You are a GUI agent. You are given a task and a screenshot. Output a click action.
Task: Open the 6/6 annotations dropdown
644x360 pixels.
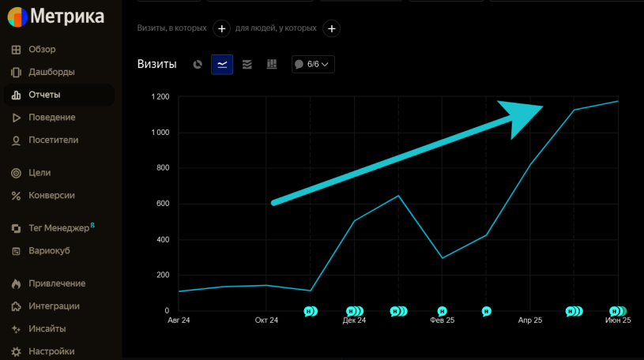pyautogui.click(x=313, y=65)
